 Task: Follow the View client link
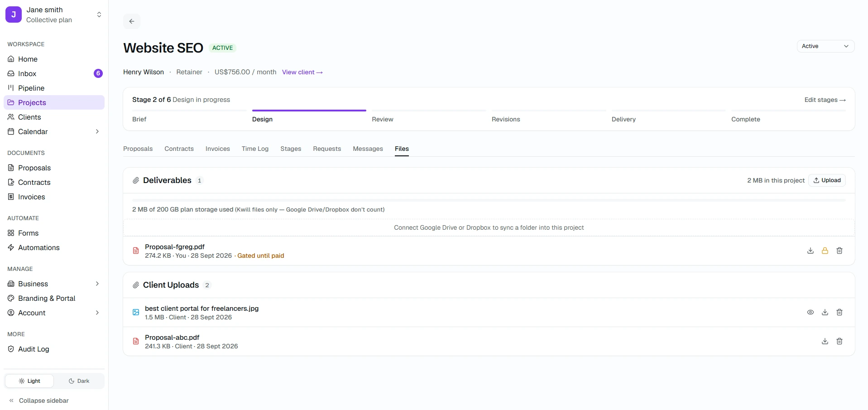tap(302, 72)
